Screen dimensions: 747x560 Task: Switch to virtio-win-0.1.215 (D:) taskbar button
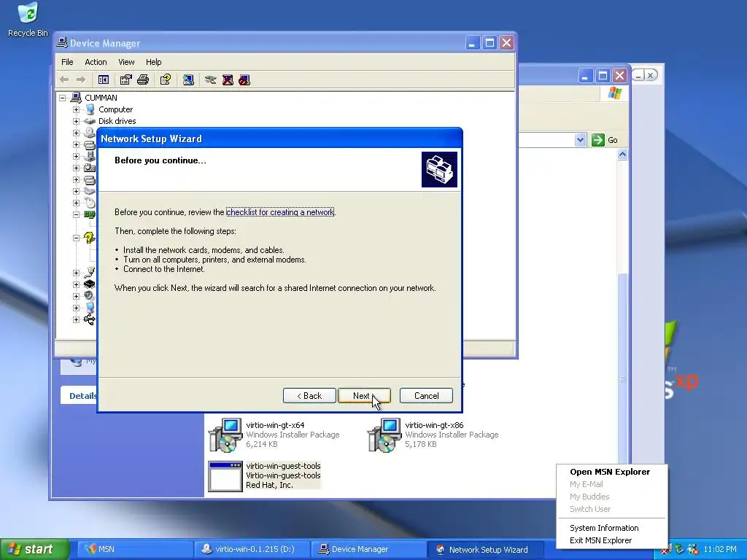(x=252, y=549)
